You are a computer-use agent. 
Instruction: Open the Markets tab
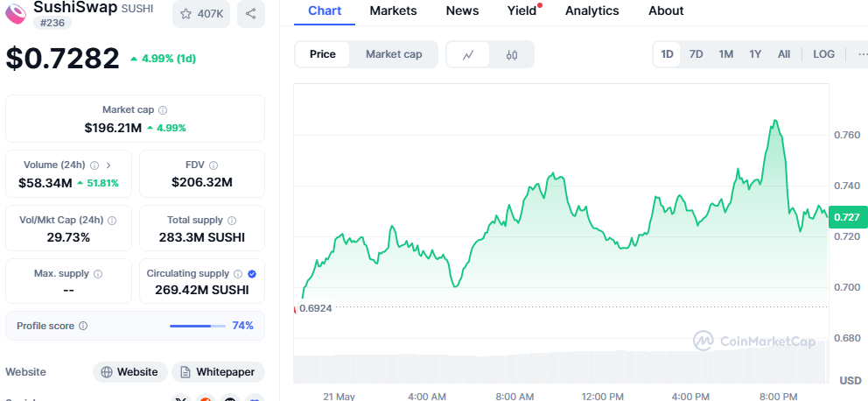click(x=393, y=11)
